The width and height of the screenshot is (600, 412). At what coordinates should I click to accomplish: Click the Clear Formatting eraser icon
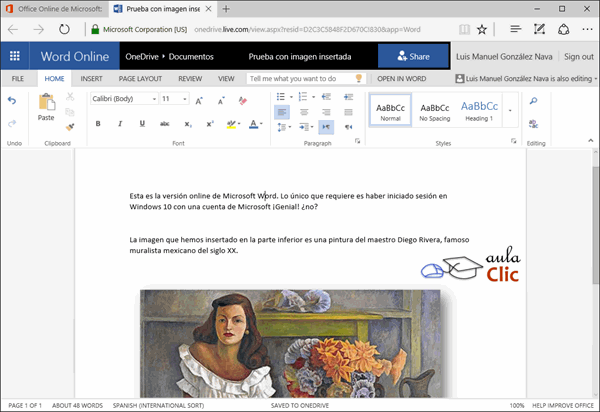pyautogui.click(x=243, y=101)
